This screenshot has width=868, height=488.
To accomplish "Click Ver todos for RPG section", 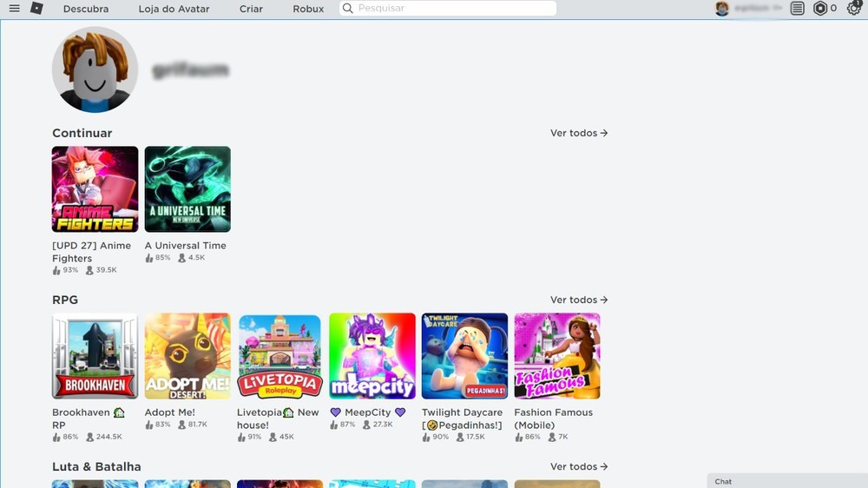I will coord(579,300).
